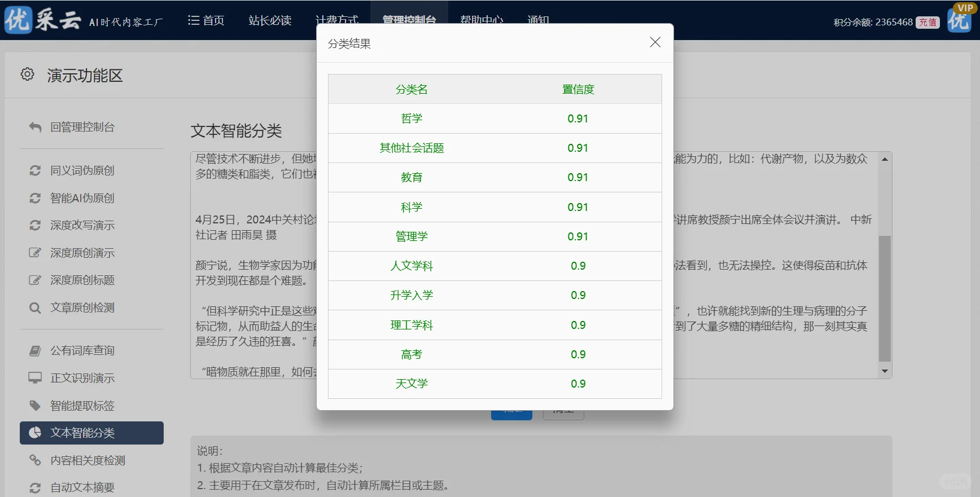Open 深度原创标题 in sidebar
Image resolution: width=980 pixels, height=497 pixels.
tap(82, 280)
